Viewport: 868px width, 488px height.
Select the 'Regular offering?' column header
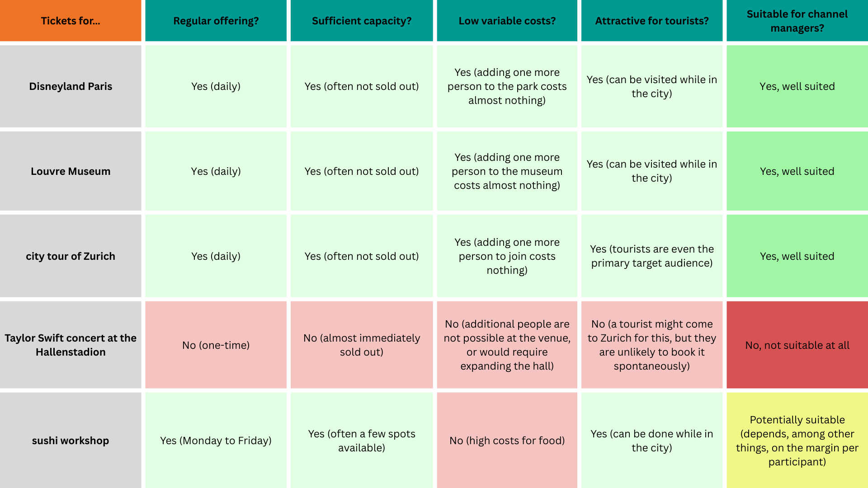point(216,21)
